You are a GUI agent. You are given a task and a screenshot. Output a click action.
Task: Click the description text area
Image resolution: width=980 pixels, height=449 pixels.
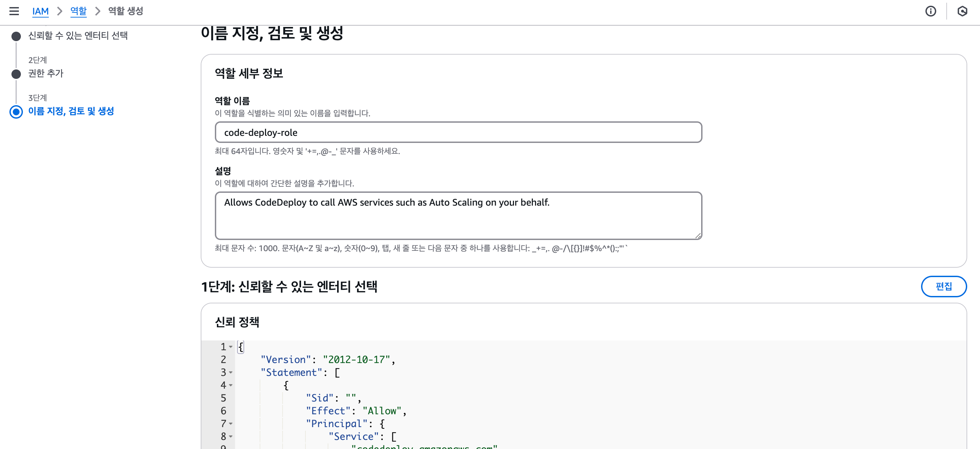tap(458, 215)
